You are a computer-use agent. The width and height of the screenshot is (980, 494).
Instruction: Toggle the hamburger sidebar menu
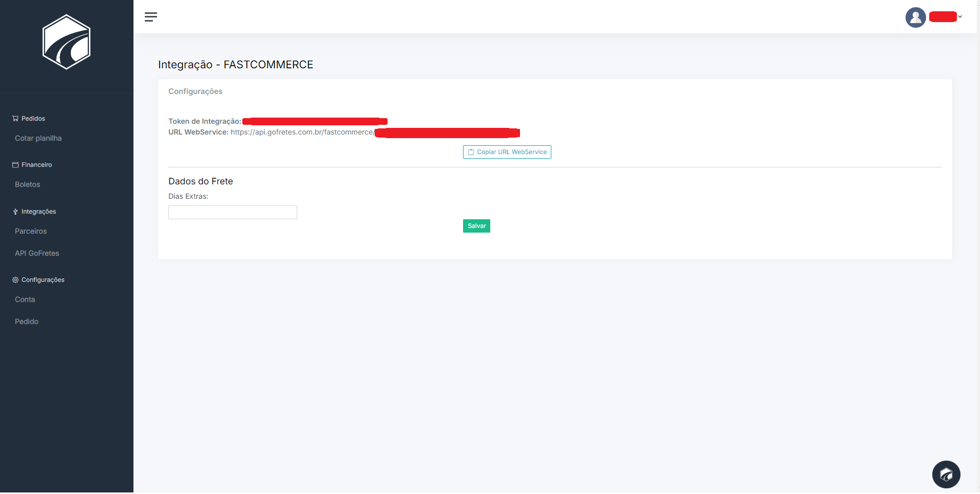tap(151, 17)
